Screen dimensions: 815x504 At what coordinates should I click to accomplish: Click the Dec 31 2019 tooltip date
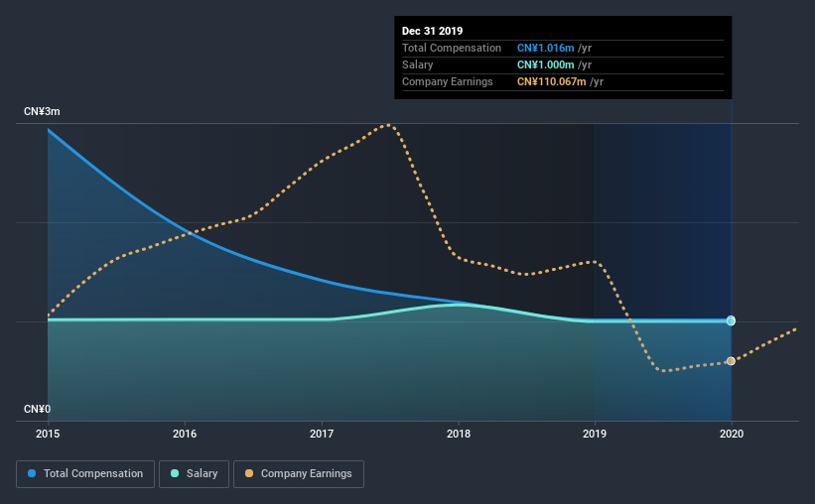(x=432, y=31)
